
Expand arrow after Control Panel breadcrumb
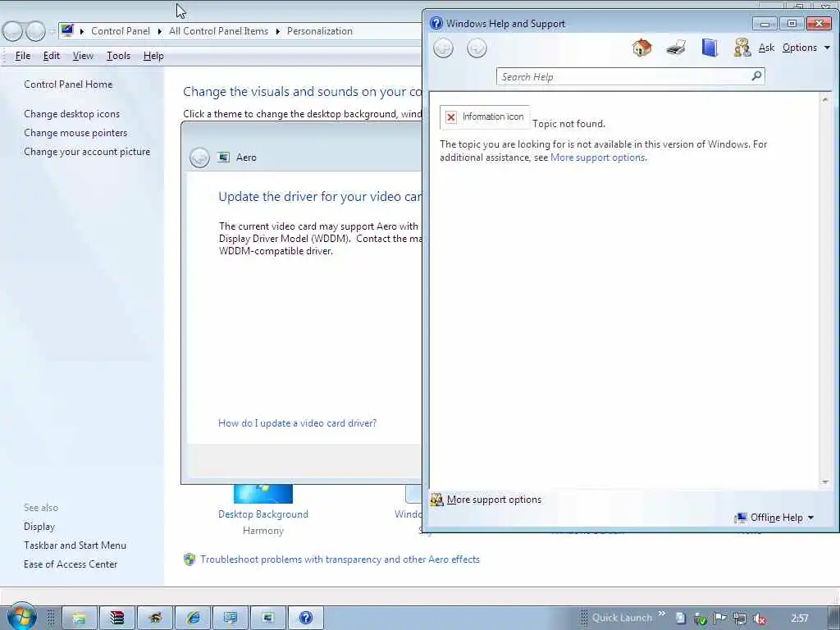point(160,32)
